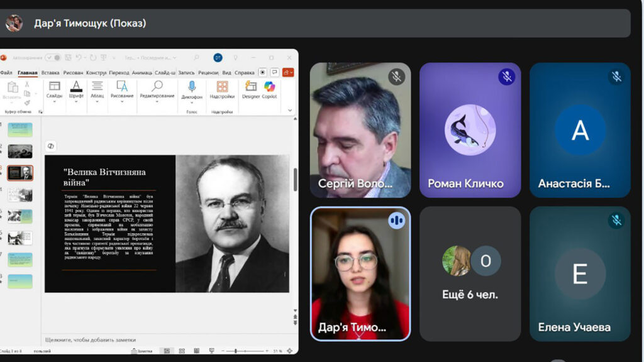Screen dimensions: 644x362
Task: Open the Вид tab
Action: point(226,73)
